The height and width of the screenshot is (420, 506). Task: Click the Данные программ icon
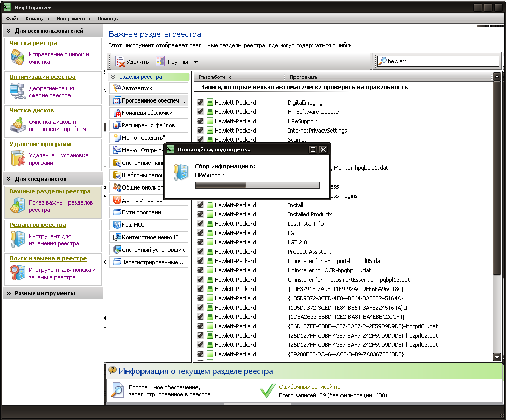(x=117, y=200)
